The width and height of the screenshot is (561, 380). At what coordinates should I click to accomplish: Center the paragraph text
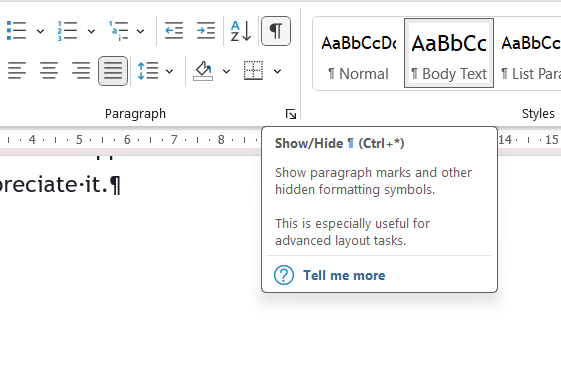point(49,70)
